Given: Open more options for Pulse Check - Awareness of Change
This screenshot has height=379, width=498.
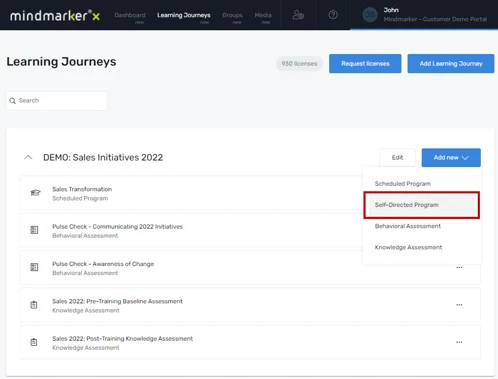Looking at the screenshot, I should coord(459,268).
